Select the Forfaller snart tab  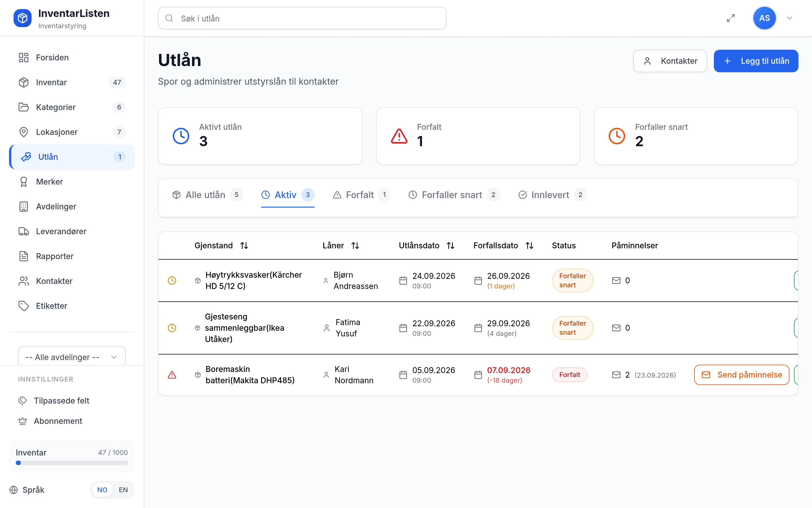click(454, 195)
